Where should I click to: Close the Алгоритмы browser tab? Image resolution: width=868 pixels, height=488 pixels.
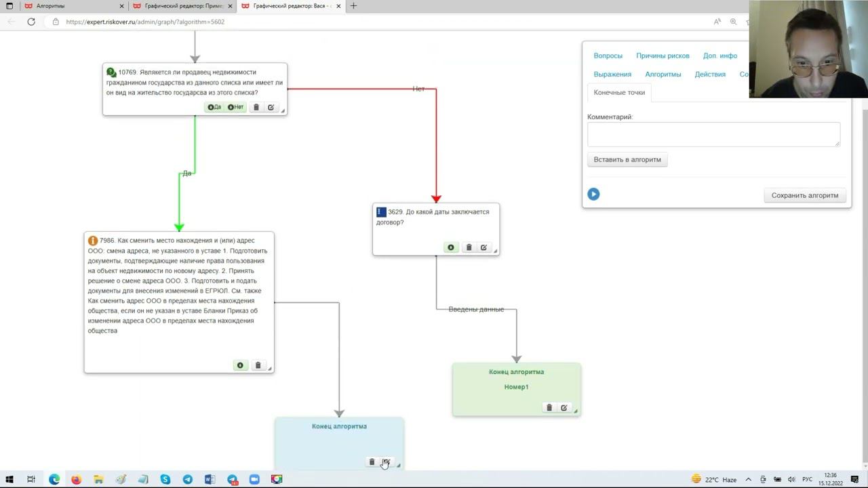click(121, 6)
